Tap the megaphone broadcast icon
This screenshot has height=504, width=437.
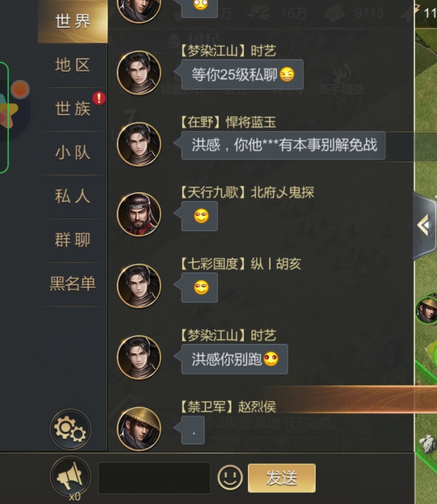(70, 476)
